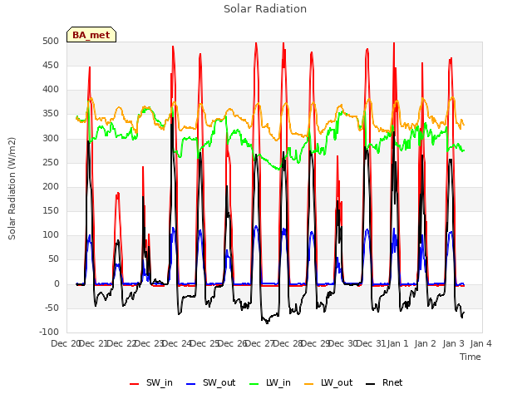Toggle the SW_out legend entry
The width and height of the screenshot is (532, 399).
[x=210, y=382]
